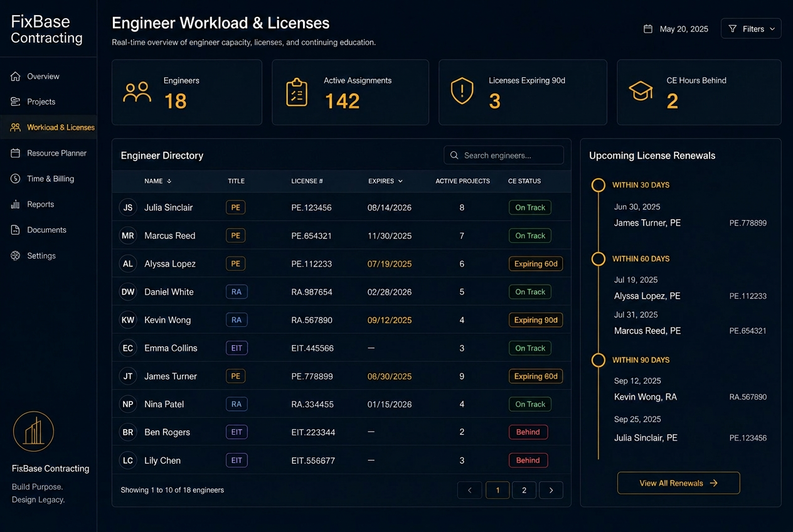Select page 1 in pagination

coord(498,491)
